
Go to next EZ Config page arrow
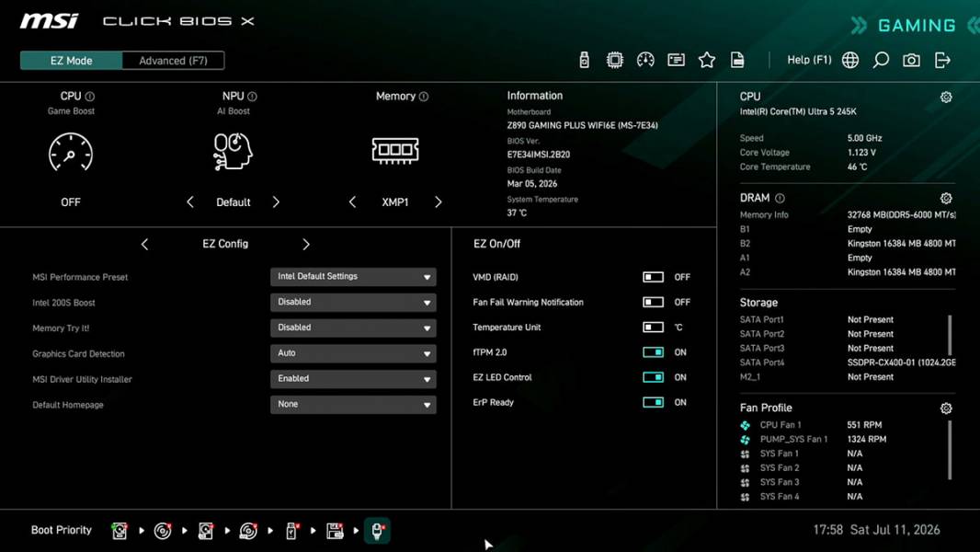pyautogui.click(x=305, y=245)
